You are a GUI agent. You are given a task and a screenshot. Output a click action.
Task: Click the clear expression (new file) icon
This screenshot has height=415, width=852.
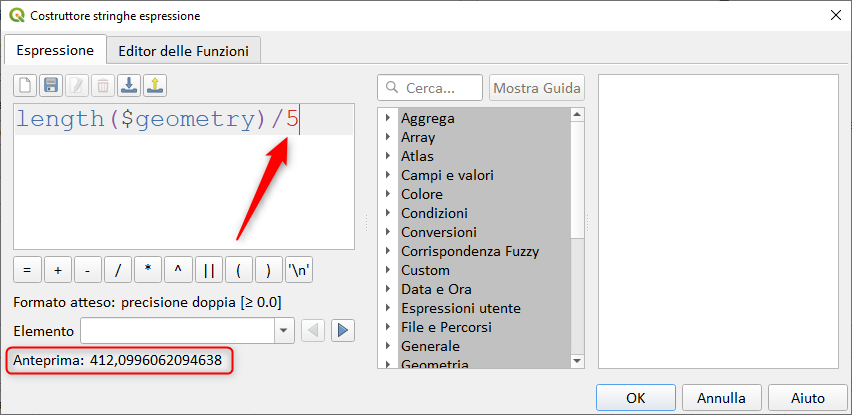(26, 87)
